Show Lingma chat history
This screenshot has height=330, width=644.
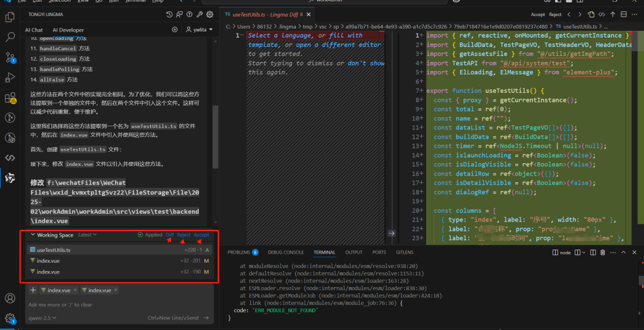pyautogui.click(x=169, y=14)
